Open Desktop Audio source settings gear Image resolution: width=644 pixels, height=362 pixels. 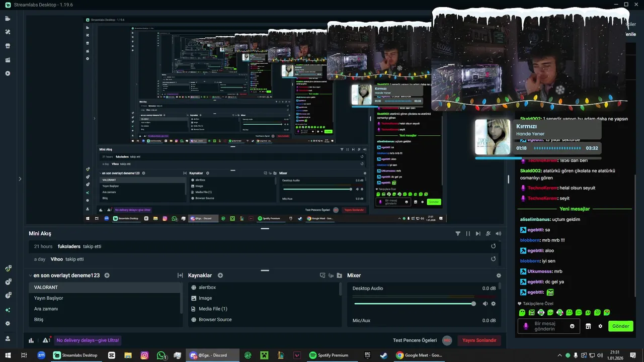click(493, 304)
